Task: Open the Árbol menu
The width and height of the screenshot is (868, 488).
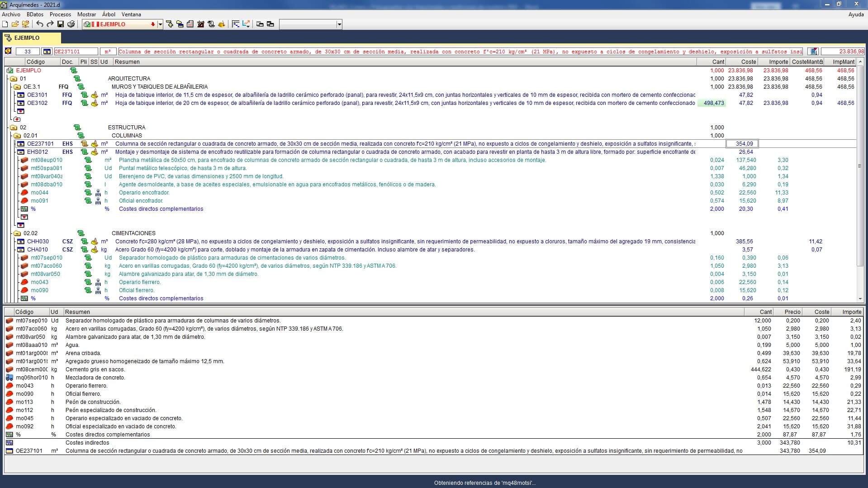Action: coord(109,14)
